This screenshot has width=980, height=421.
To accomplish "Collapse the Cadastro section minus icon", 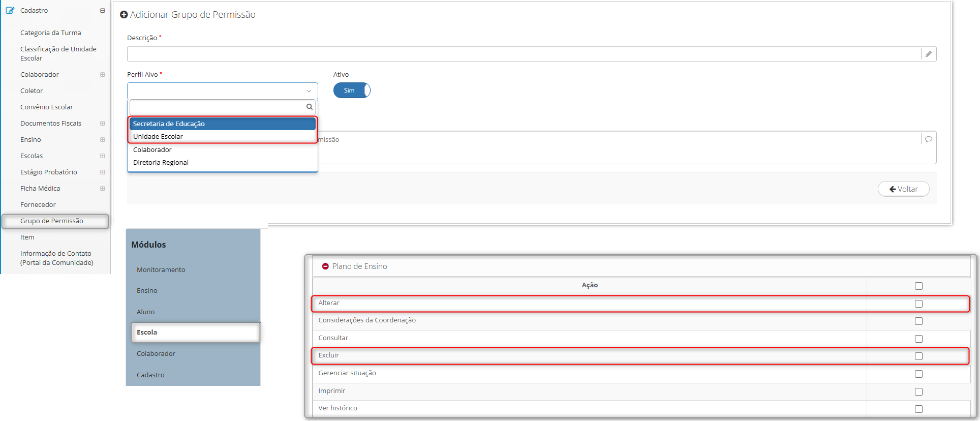I will coord(102,10).
